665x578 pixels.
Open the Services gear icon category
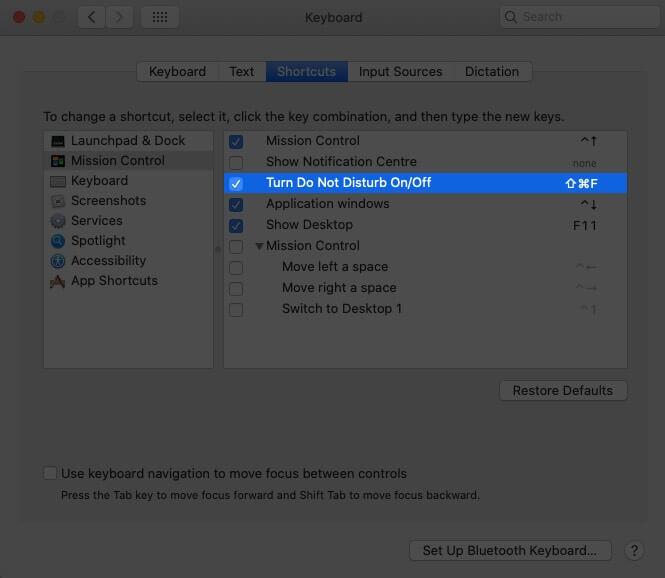click(x=58, y=221)
